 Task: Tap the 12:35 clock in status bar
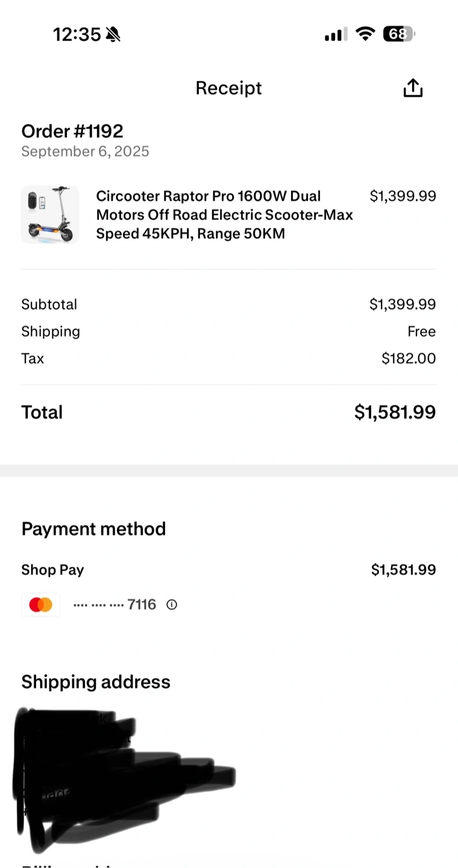pos(77,34)
